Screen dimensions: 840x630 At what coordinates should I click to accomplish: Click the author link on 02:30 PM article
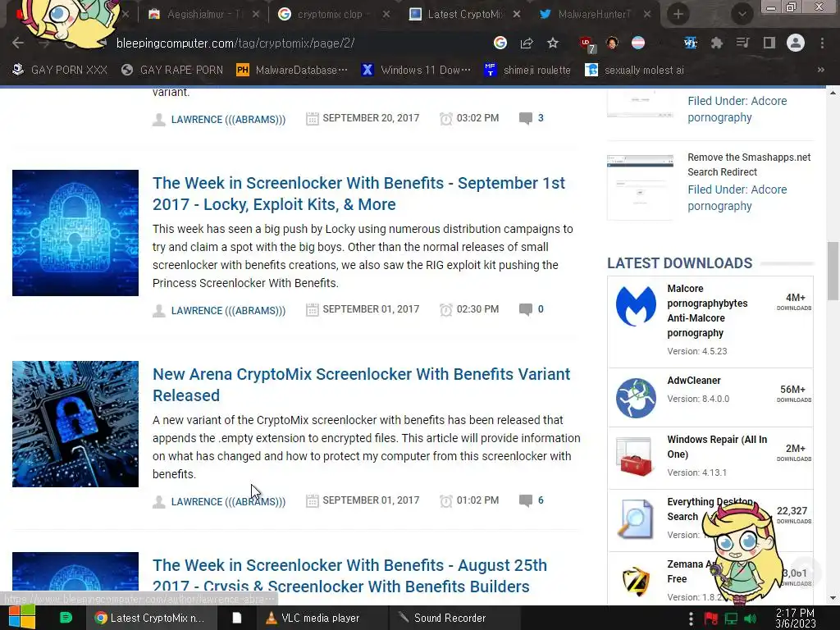pos(228,310)
